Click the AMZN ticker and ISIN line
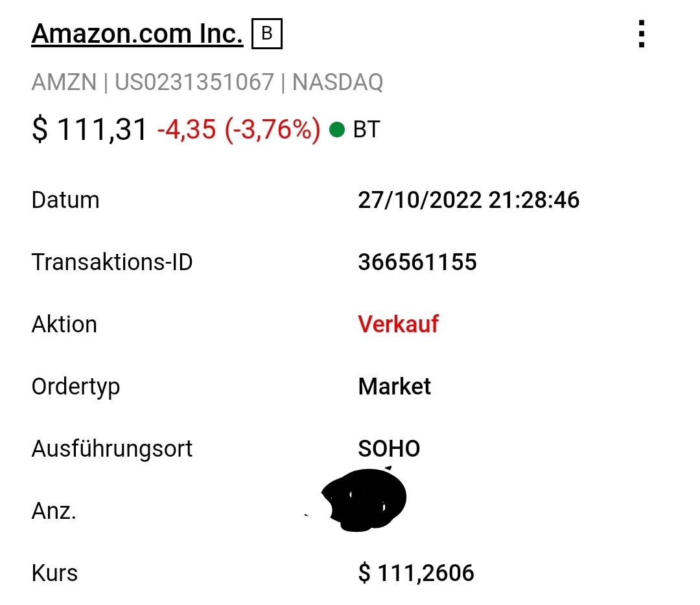 207,82
